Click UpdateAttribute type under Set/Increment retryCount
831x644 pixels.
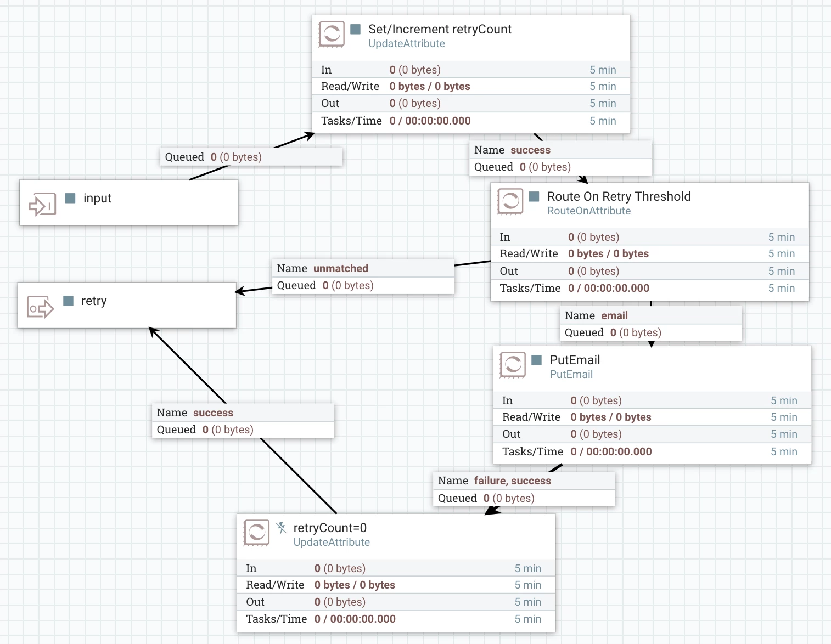tap(407, 44)
